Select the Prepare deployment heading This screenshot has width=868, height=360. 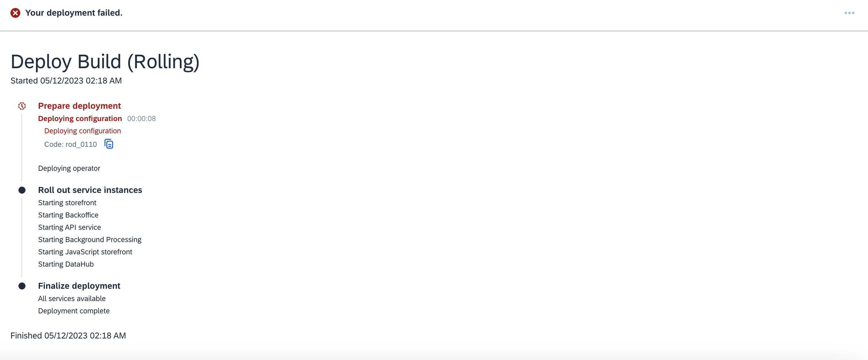79,106
